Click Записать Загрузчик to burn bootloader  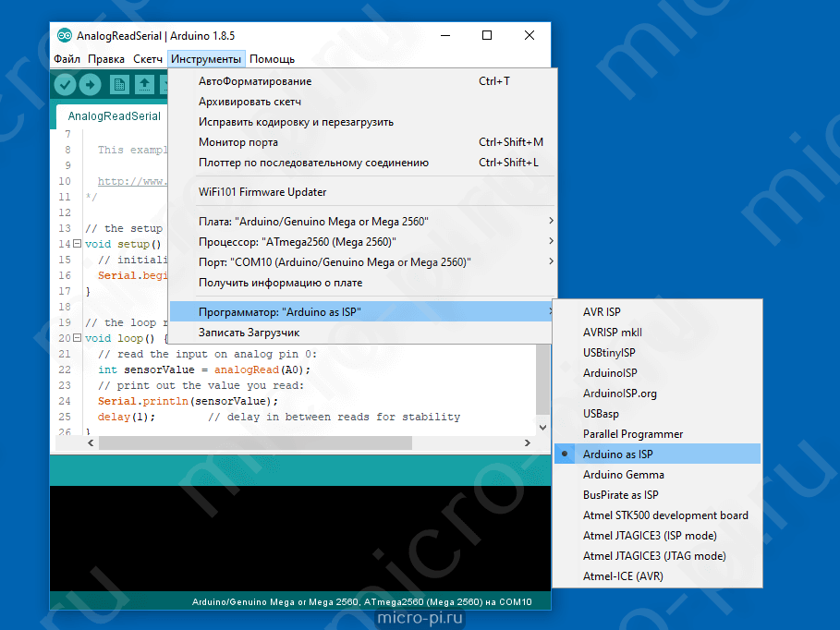[x=249, y=333]
